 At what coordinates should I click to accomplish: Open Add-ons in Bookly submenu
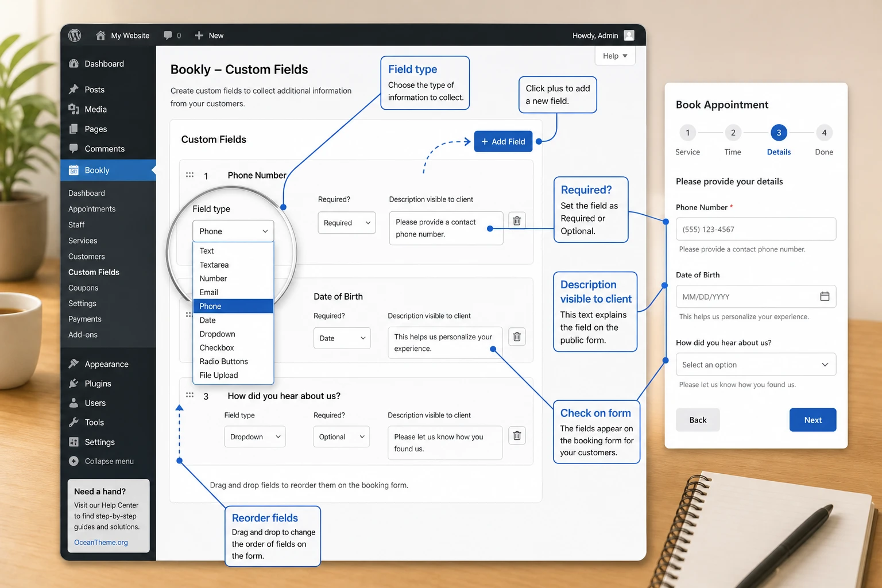pos(83,335)
